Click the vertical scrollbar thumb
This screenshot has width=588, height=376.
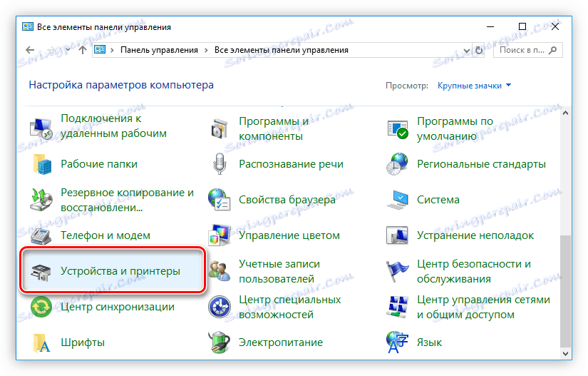pos(565,291)
